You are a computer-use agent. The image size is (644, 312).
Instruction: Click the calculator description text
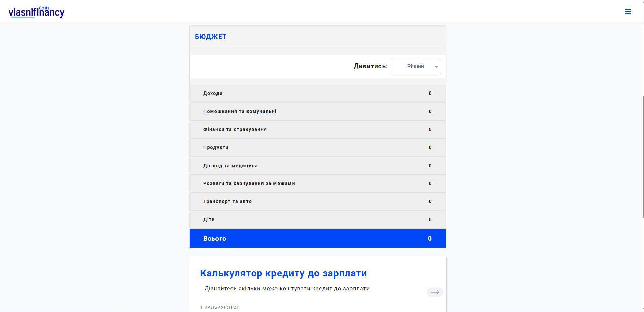click(287, 289)
